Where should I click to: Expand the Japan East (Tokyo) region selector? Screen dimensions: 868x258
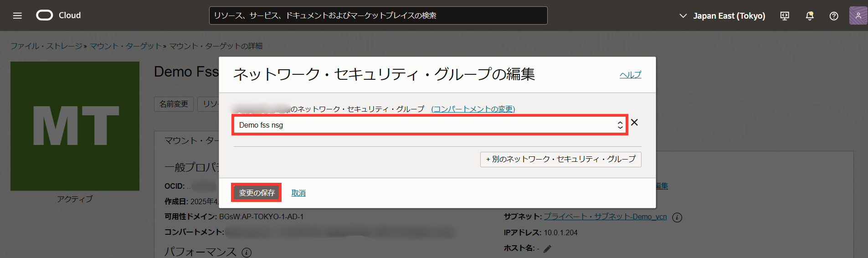(723, 16)
